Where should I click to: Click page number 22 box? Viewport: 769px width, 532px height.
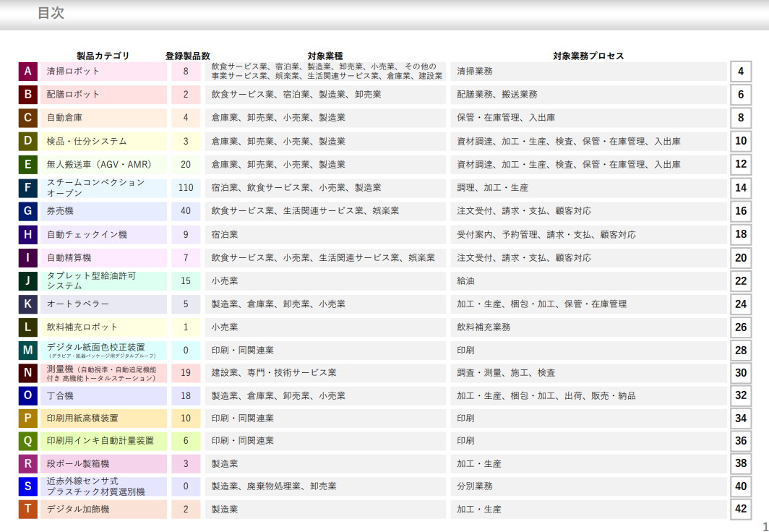point(741,281)
